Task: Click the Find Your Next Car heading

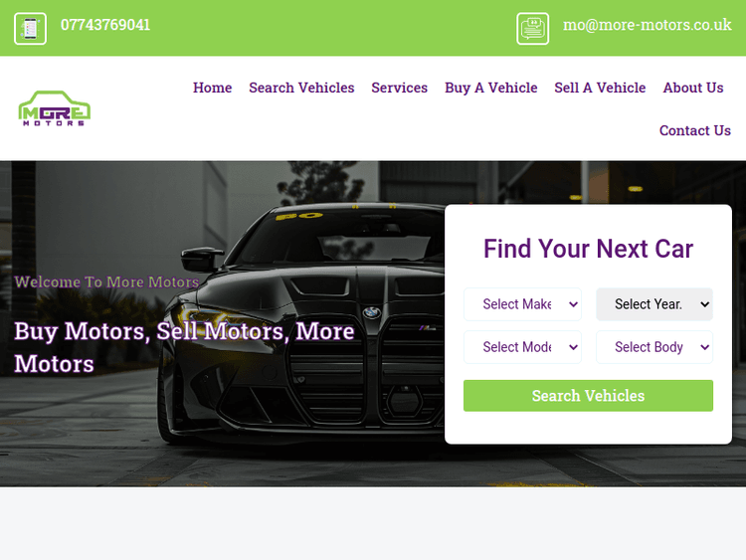Action: 588,249
